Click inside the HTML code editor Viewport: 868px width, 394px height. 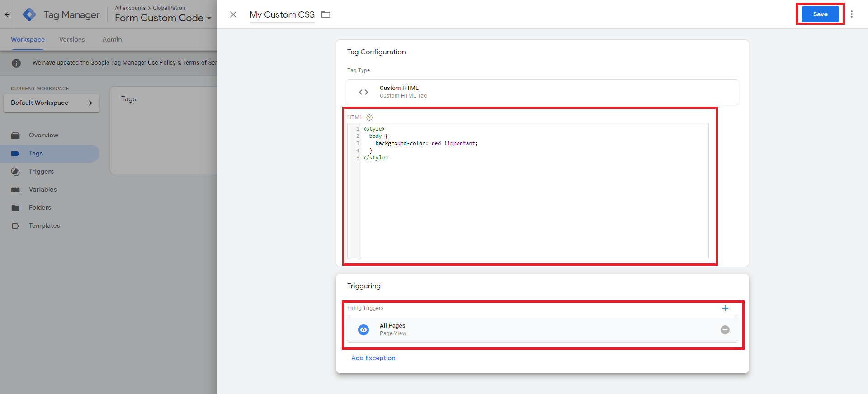(534, 191)
